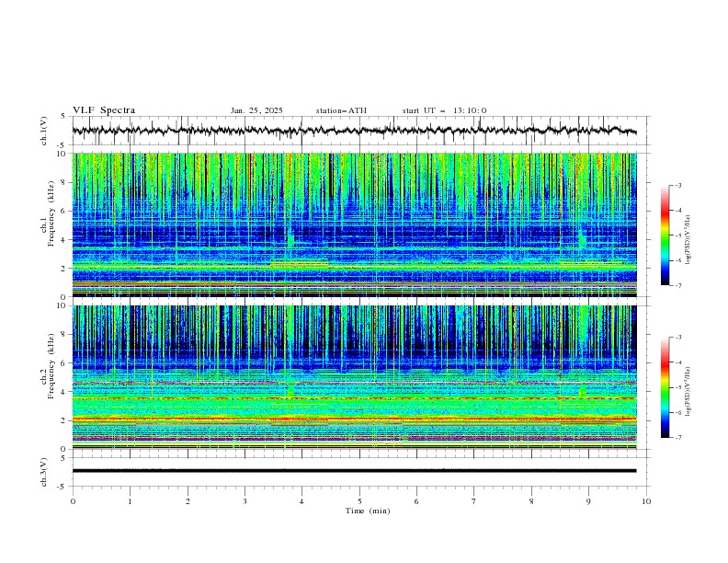Click the "VLF Spectra" title text
The width and height of the screenshot is (728, 563).
pos(104,110)
